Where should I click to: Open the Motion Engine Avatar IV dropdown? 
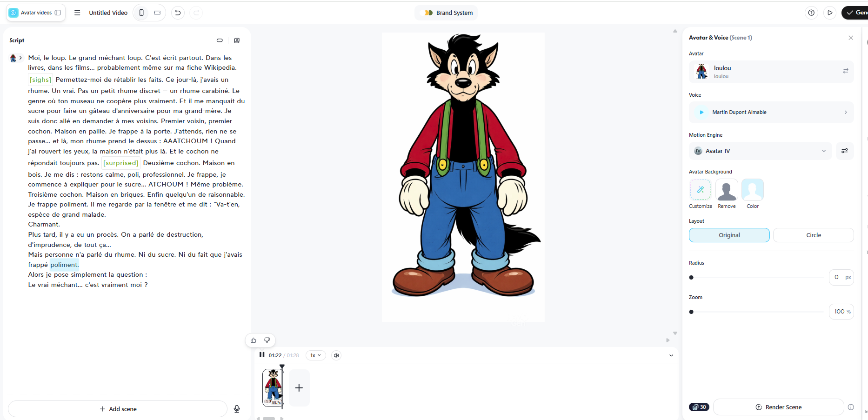pos(760,151)
